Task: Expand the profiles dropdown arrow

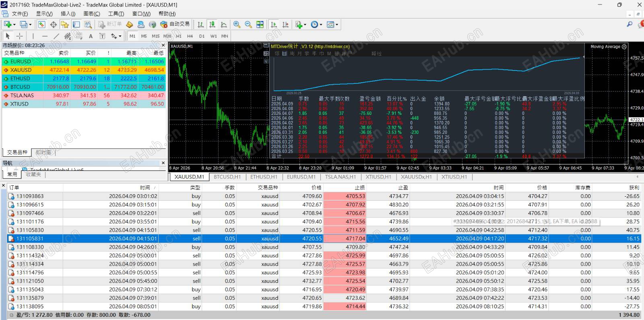Action: pyautogui.click(x=30, y=25)
